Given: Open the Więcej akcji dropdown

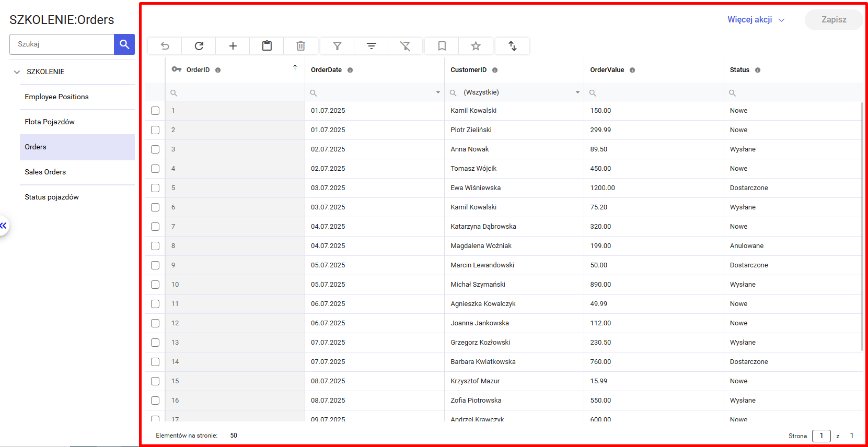Looking at the screenshot, I should point(756,20).
